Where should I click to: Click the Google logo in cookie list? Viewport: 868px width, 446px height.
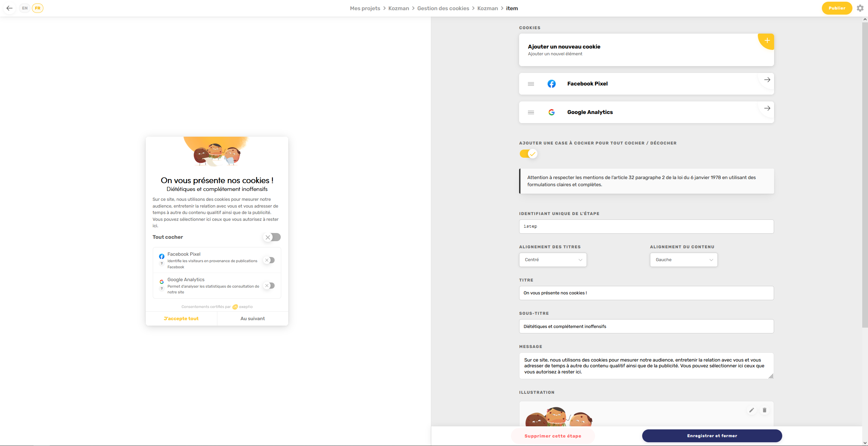(x=552, y=112)
